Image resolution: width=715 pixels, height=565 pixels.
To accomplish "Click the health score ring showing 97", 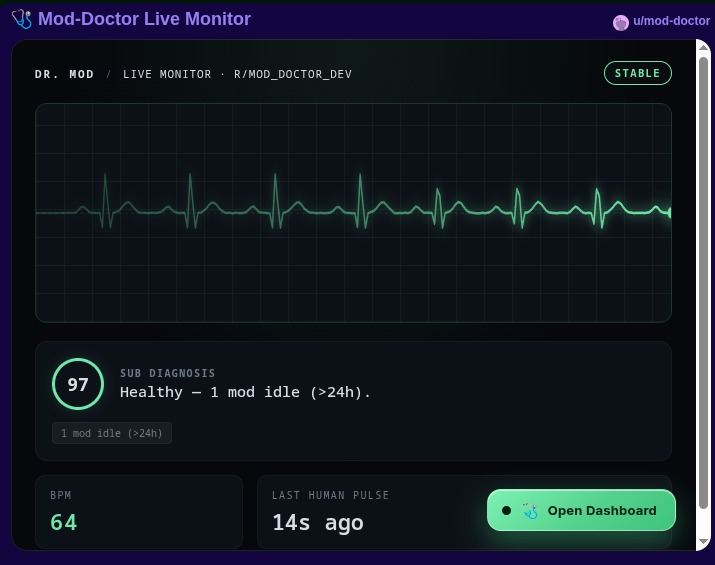I will tap(78, 384).
